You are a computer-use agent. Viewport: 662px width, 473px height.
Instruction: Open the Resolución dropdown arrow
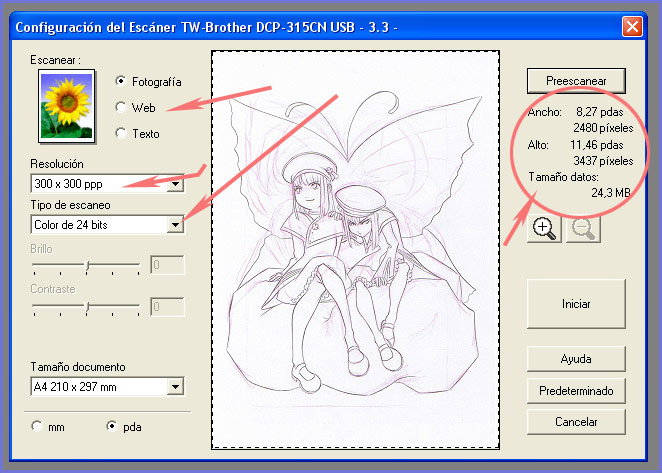click(x=175, y=184)
